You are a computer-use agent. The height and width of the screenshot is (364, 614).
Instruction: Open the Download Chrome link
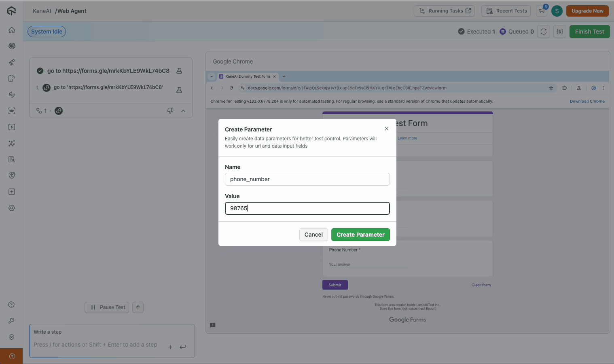point(587,101)
